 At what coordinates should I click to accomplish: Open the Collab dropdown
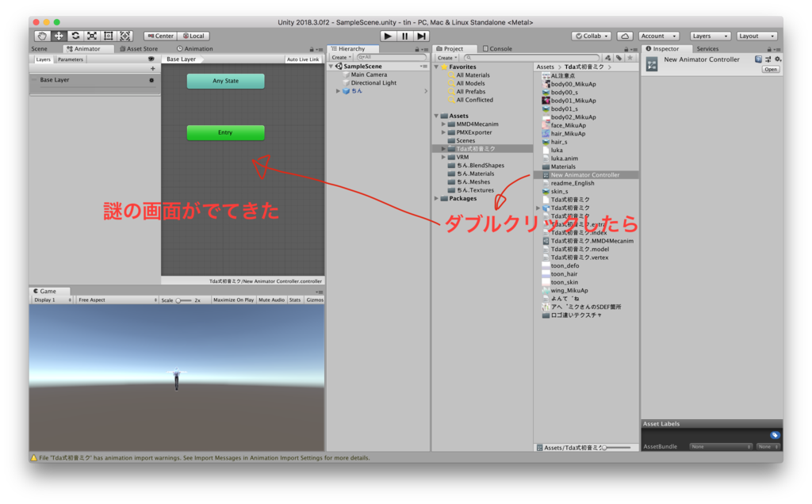click(x=592, y=36)
